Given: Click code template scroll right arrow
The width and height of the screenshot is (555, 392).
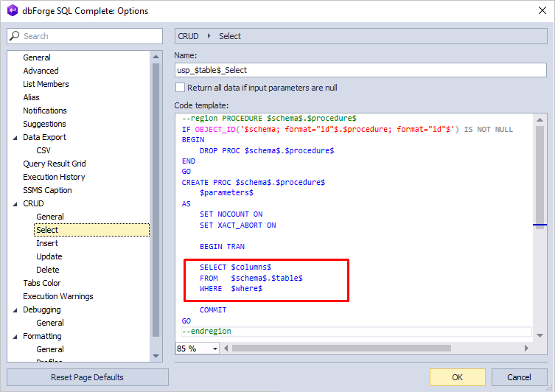Looking at the screenshot, I should 526,348.
